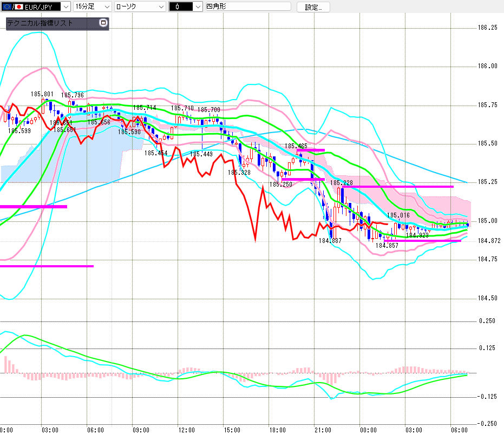Expand the 15分足 timeframe dropdown
This screenshot has width=504, height=434.
coord(92,6)
